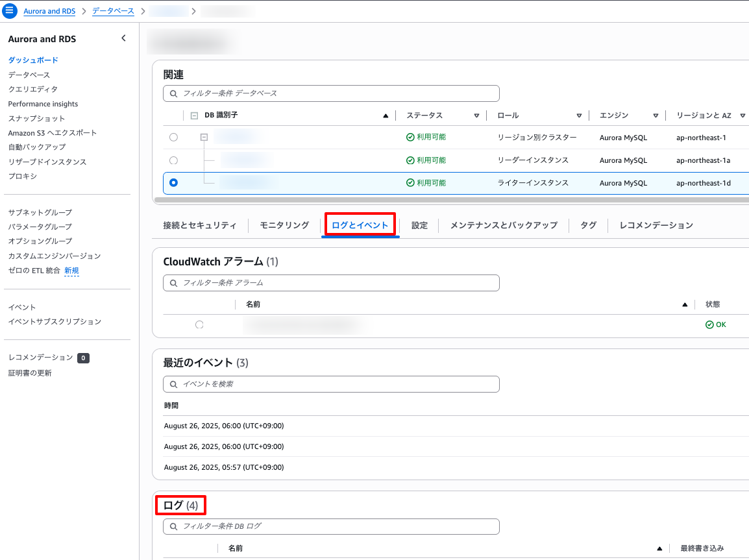Viewport: 749px width, 560px height.
Task: Click the レコメンデーション count badge
Action: [83, 358]
